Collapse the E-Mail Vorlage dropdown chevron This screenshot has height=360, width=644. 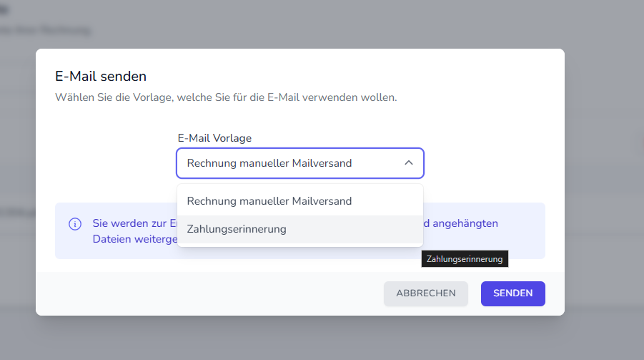coord(409,163)
